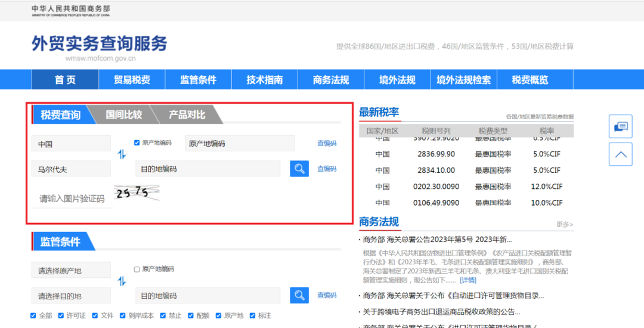Open 海关总署公告2023年第5号 news item
Image resolution: width=644 pixels, height=328 pixels.
coord(438,239)
